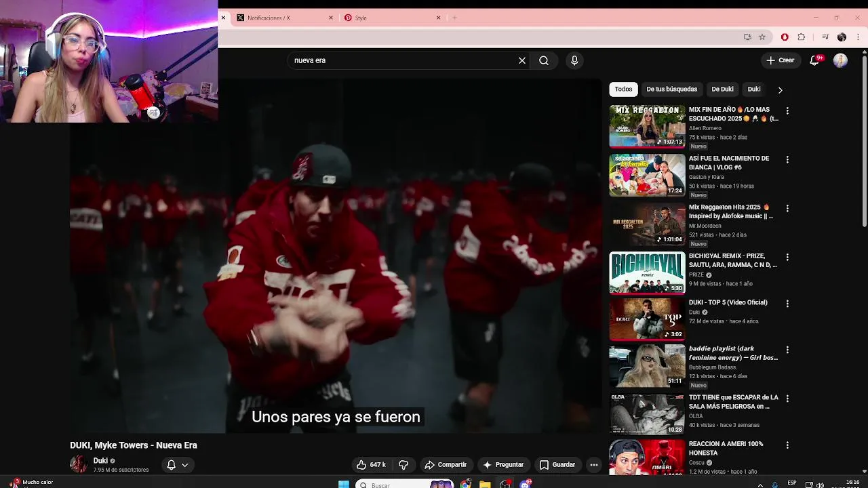Share the video via Compartir
Viewport: 868px width, 488px height.
click(x=446, y=464)
